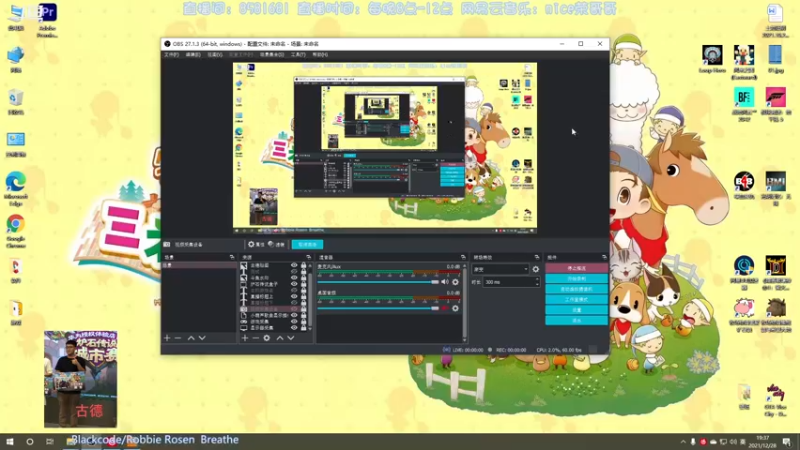Screen dimensions: 800x450
Task: Open source properties gear below the Sources list
Action: (x=266, y=338)
